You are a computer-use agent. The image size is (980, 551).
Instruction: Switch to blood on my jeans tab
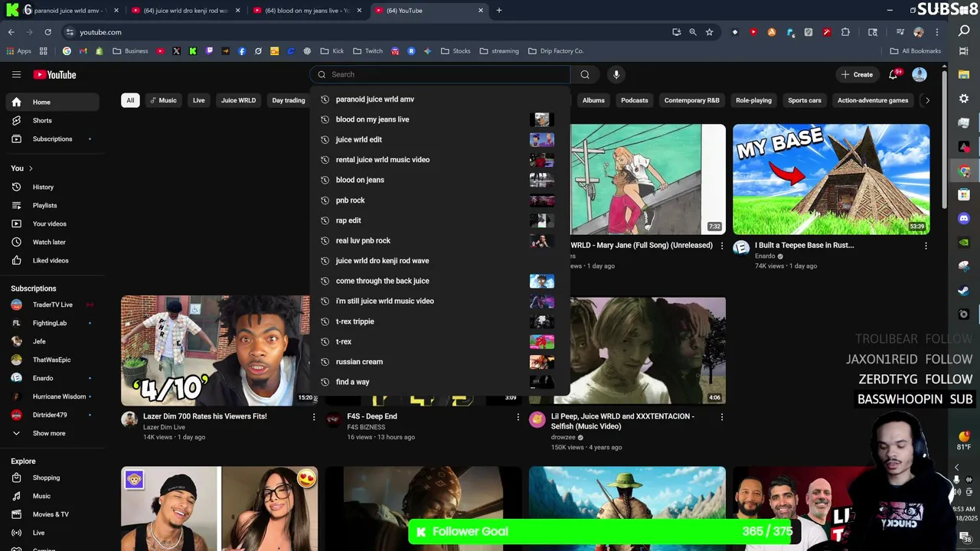point(305,11)
